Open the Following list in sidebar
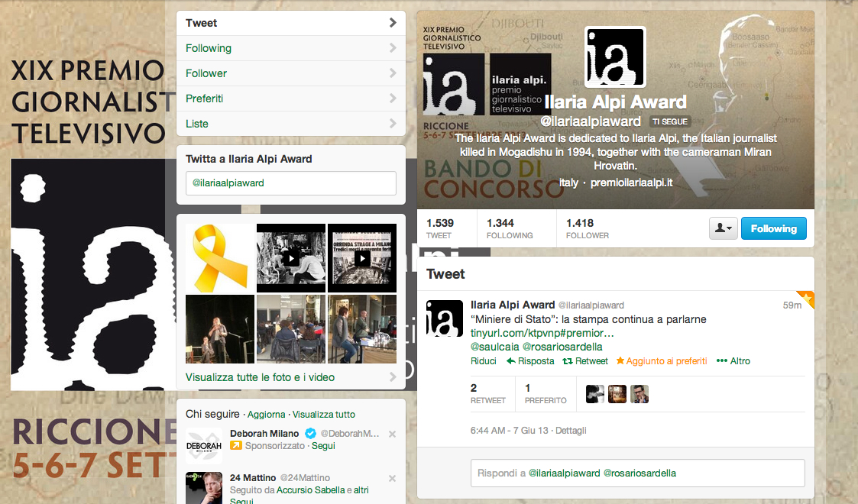Image resolution: width=858 pixels, height=504 pixels. coord(290,48)
